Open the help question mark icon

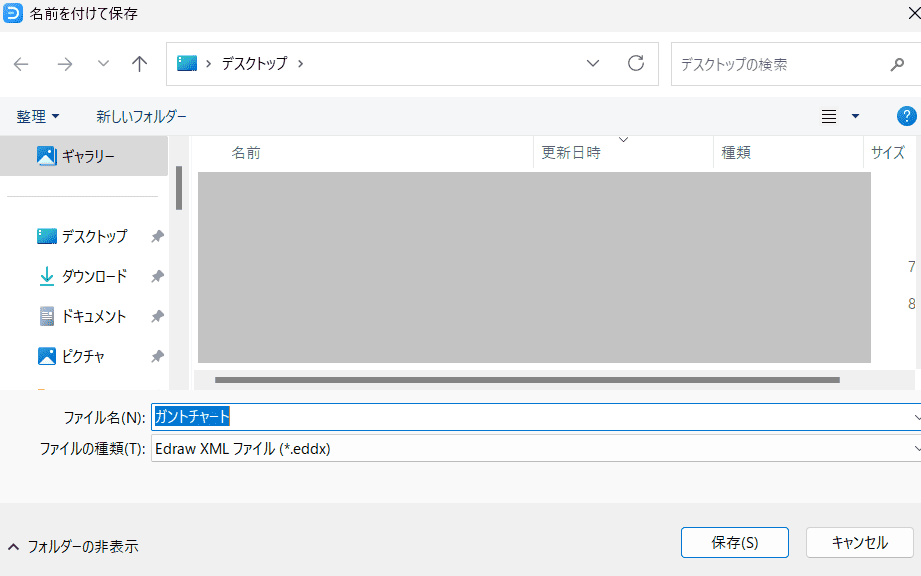pyautogui.click(x=906, y=116)
